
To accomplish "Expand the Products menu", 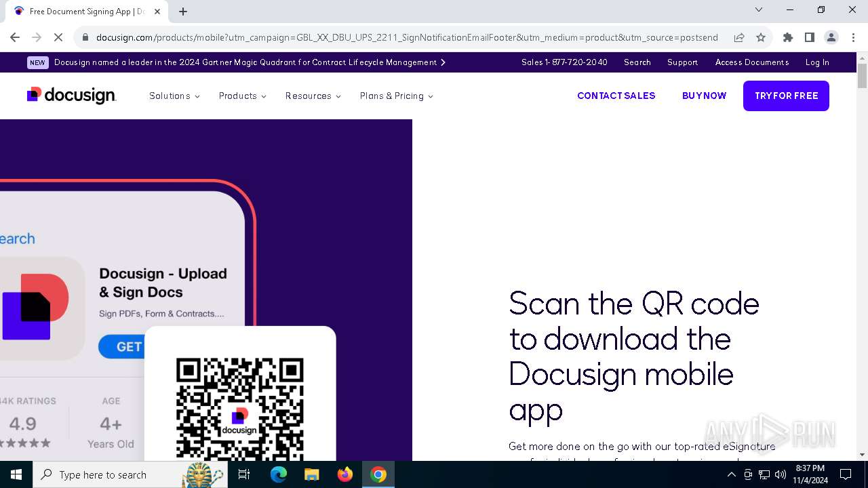I will coord(242,96).
